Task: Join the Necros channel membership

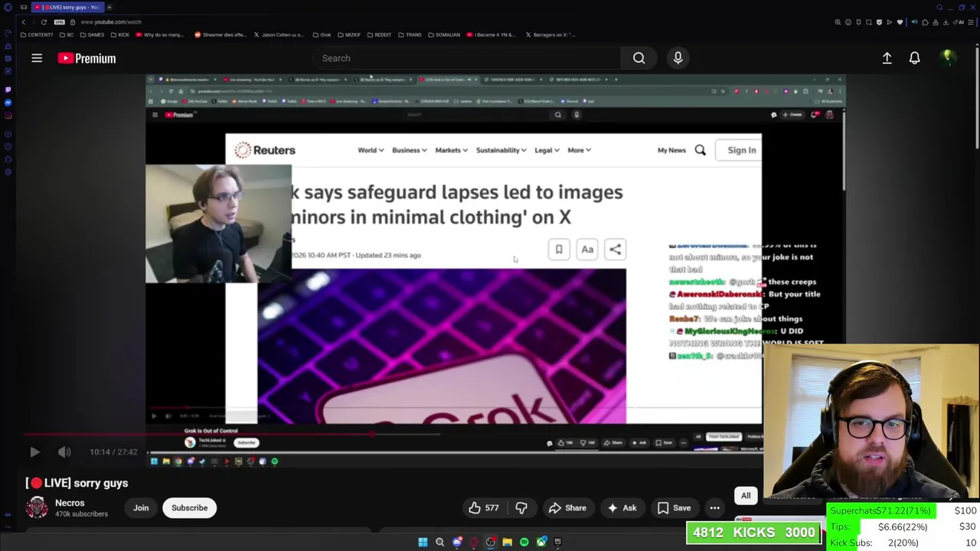Action: tap(141, 508)
